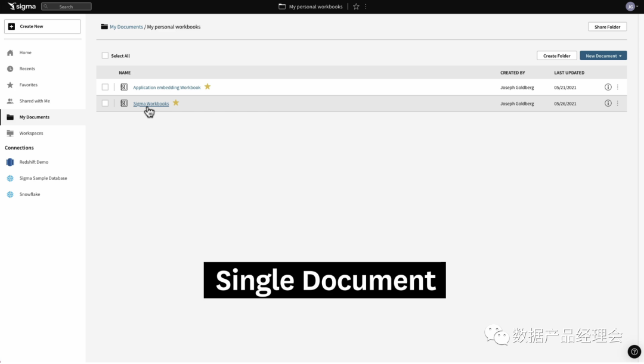Favorite this folder with the star icon
This screenshot has width=644, height=364.
pos(356,7)
